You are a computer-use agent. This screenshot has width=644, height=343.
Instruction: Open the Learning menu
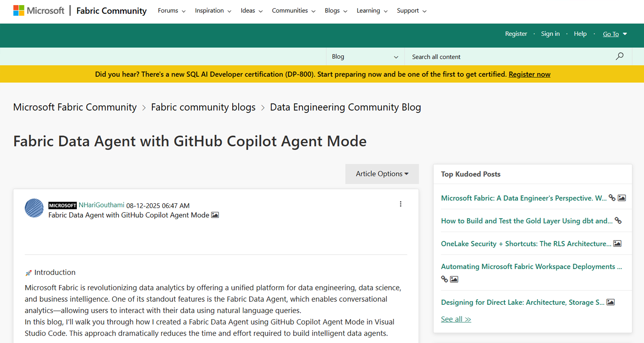372,11
